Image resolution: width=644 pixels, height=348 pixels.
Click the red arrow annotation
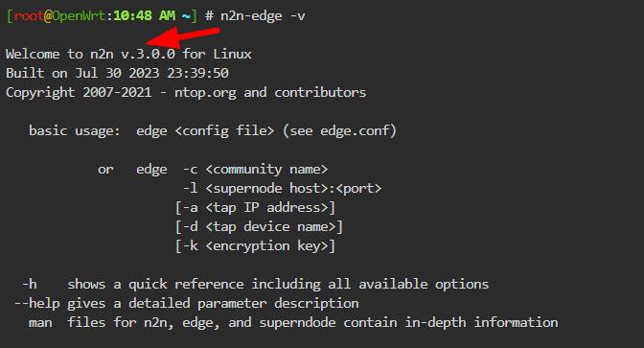(183, 37)
